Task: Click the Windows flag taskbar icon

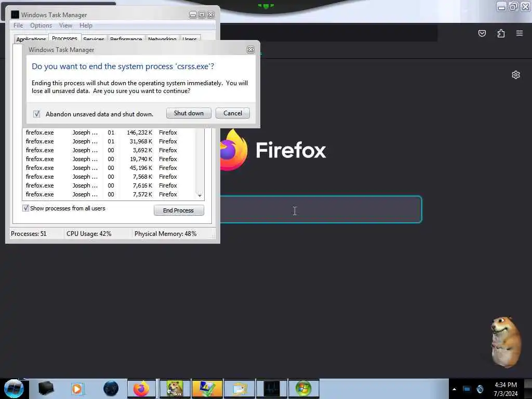Action: coord(303,389)
